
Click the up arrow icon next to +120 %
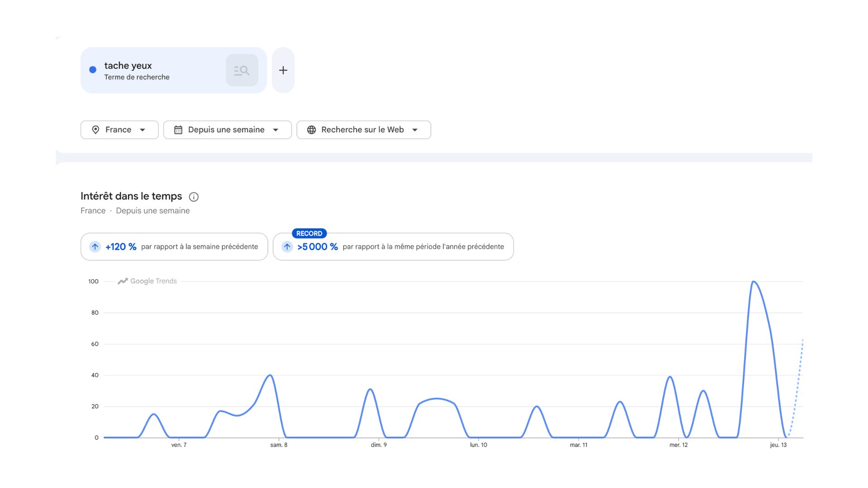point(95,247)
